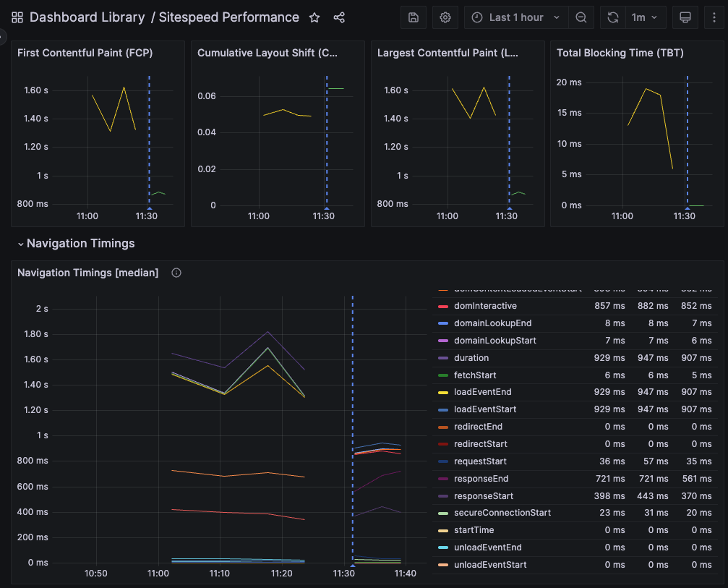728x588 pixels.
Task: Toggle domainLookupStart series in legend
Action: [495, 341]
